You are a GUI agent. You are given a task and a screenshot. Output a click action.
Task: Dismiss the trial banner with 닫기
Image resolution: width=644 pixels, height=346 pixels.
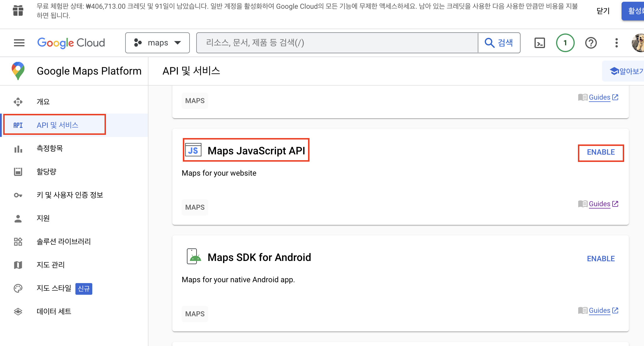click(x=603, y=11)
